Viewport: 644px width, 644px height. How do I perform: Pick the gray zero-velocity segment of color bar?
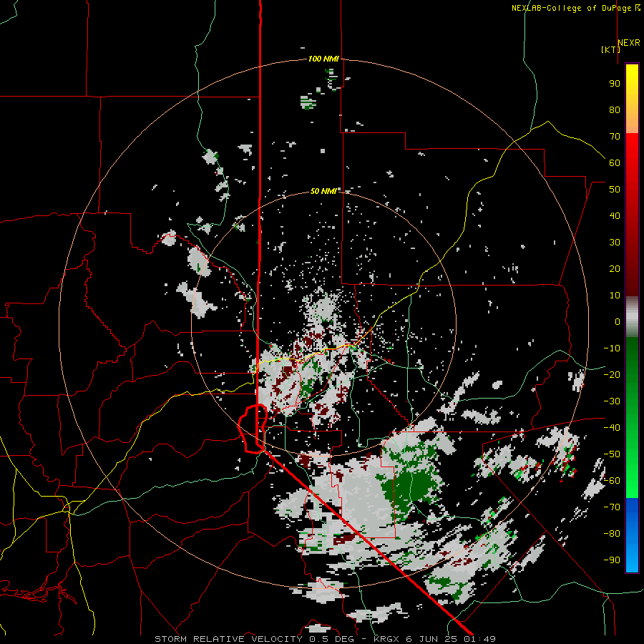coord(632,317)
